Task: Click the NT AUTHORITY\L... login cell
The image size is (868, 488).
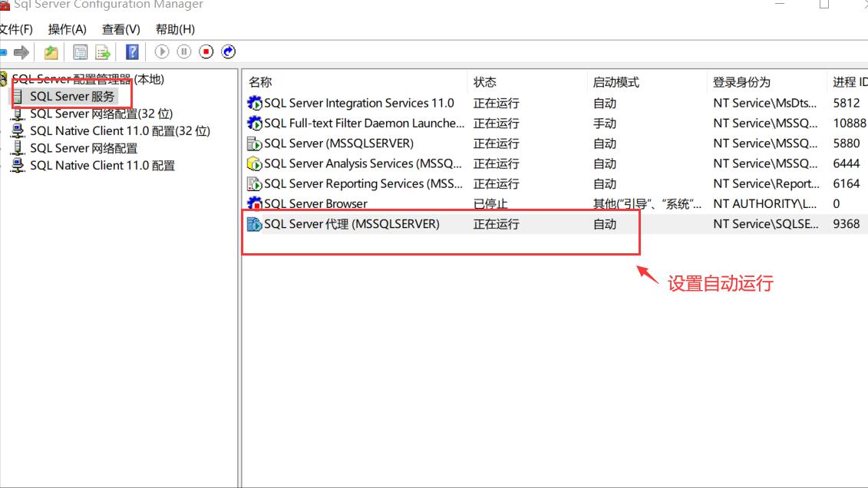Action: pyautogui.click(x=764, y=204)
